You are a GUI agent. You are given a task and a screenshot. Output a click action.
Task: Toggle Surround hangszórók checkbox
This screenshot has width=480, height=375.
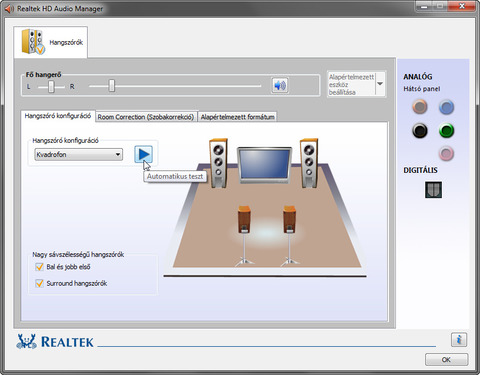point(39,283)
